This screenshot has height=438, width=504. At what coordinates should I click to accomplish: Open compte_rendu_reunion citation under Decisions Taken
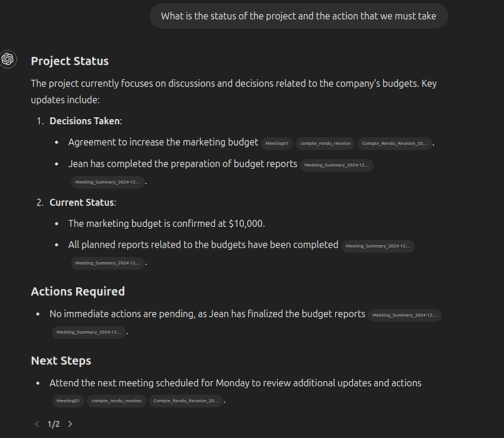pyautogui.click(x=325, y=144)
